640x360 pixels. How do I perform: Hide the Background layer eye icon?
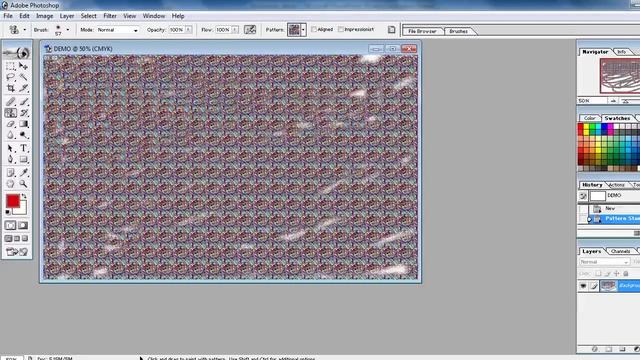point(583,286)
